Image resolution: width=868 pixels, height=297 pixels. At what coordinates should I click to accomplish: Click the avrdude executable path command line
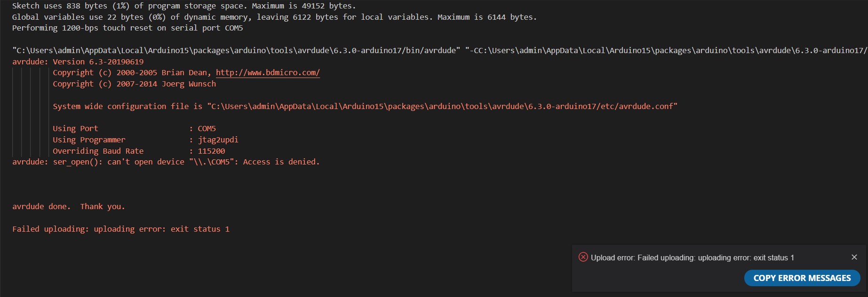pos(236,50)
